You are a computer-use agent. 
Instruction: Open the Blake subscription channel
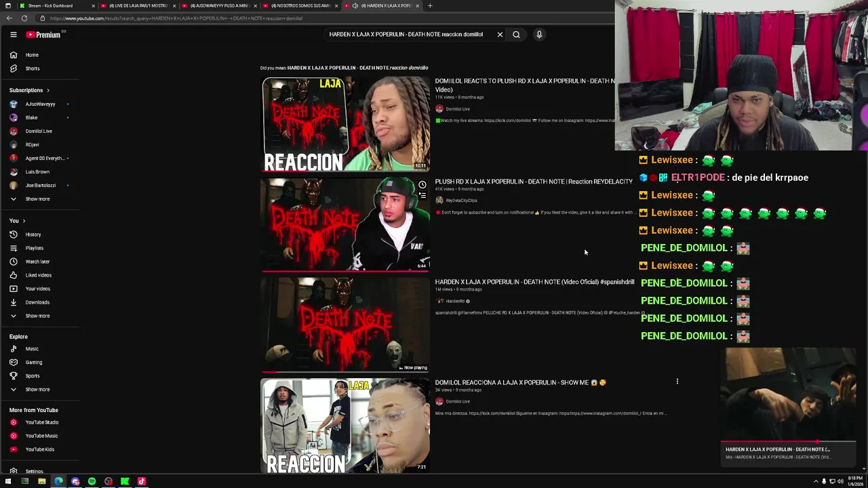point(31,118)
